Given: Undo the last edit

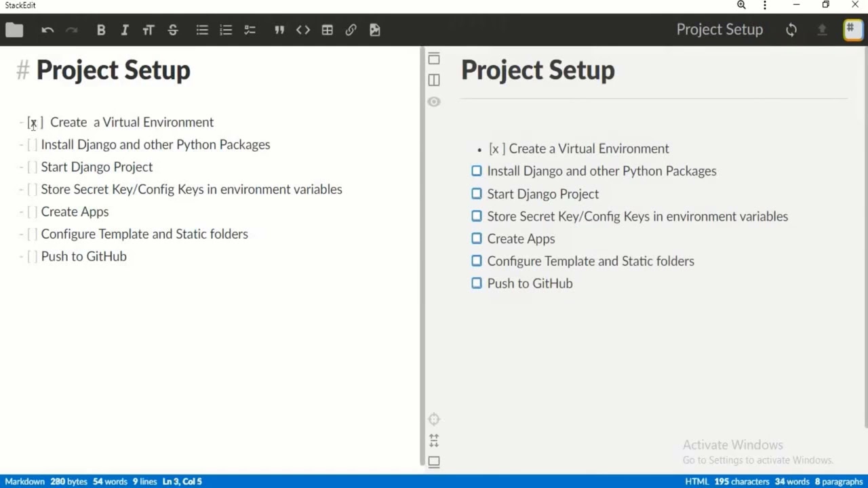Looking at the screenshot, I should tap(47, 30).
